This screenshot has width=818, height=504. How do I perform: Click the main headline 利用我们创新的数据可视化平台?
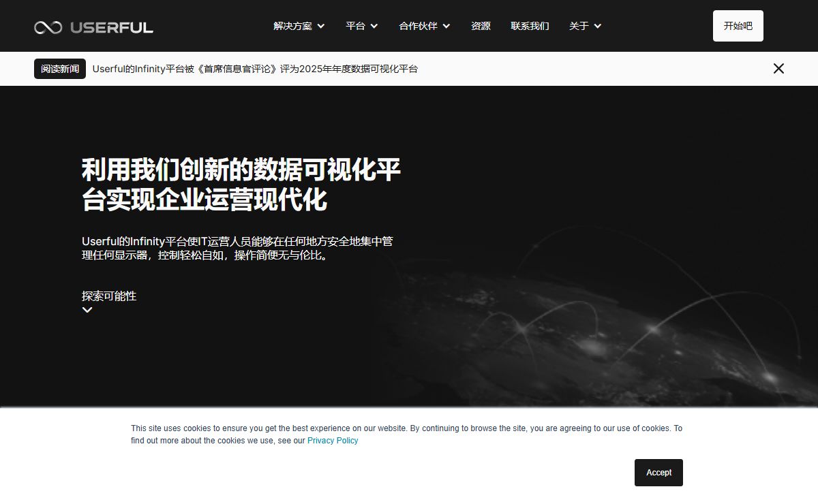click(241, 185)
